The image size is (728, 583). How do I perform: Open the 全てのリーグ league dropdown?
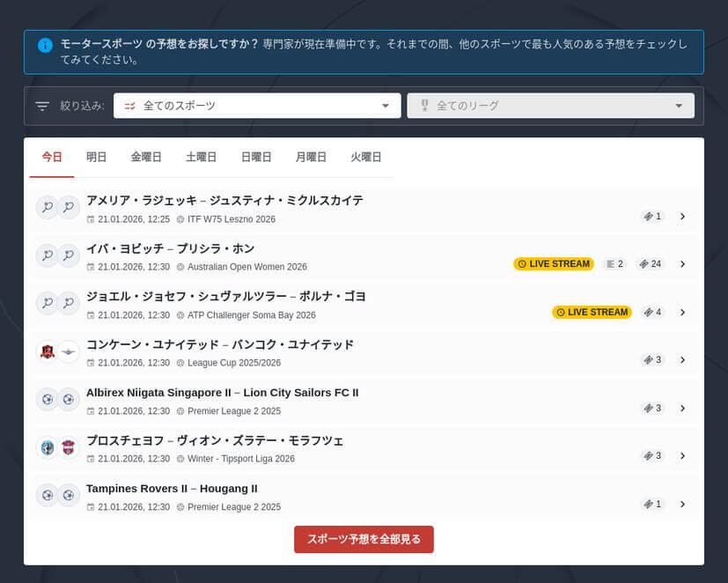[x=550, y=105]
